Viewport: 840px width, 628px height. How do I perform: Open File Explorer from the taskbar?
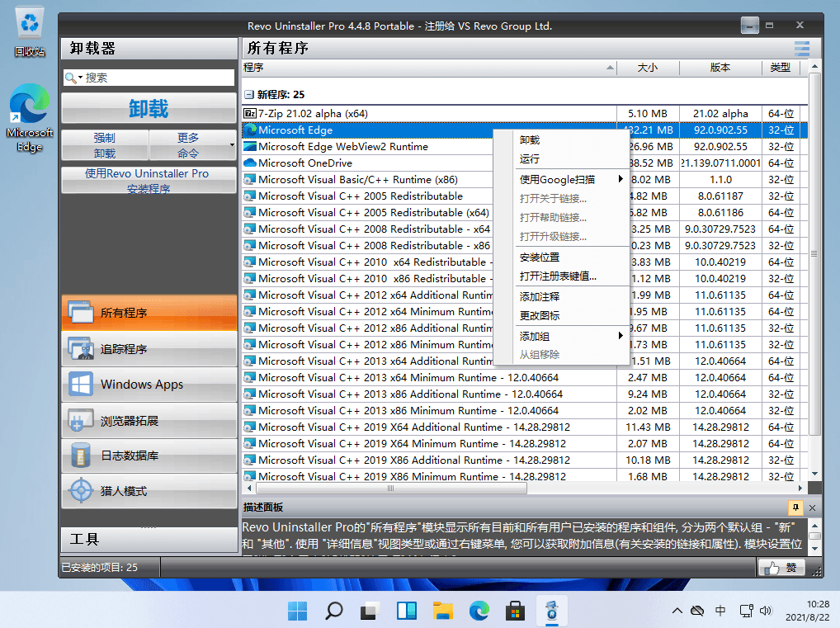click(x=442, y=611)
